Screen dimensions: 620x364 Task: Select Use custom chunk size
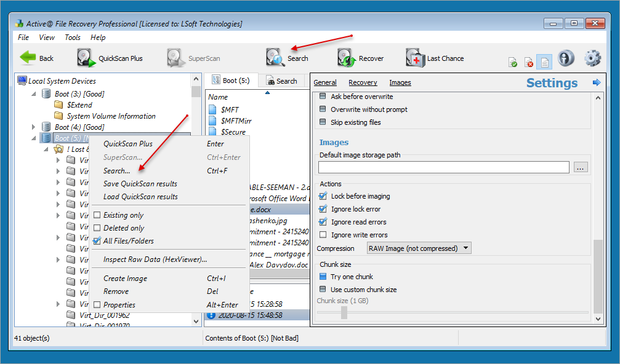click(x=323, y=290)
